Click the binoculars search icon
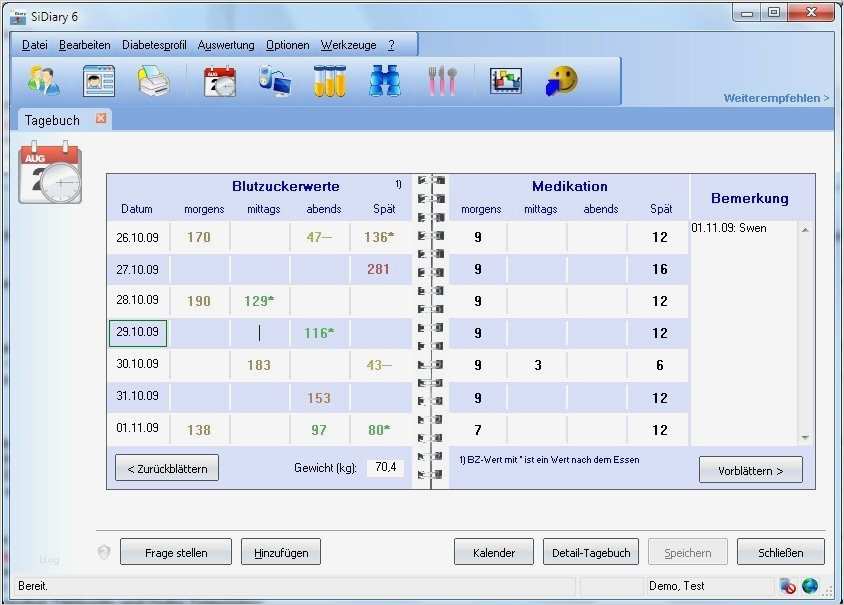 [384, 81]
